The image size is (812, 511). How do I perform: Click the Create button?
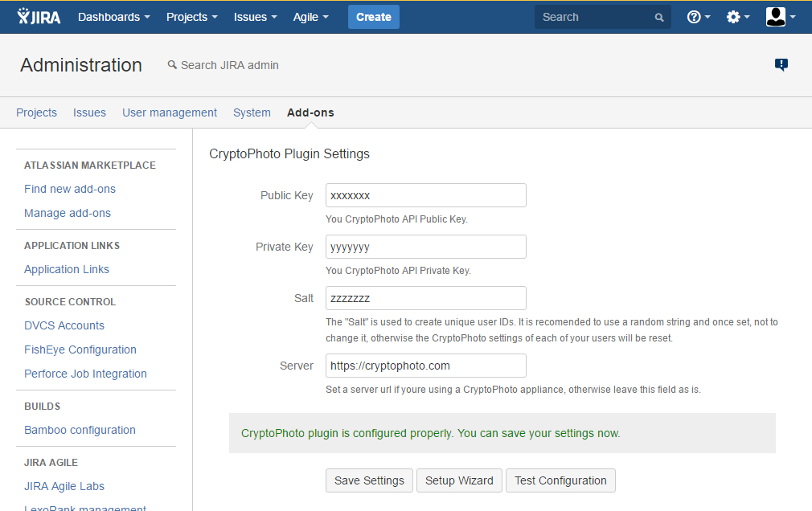tap(373, 17)
